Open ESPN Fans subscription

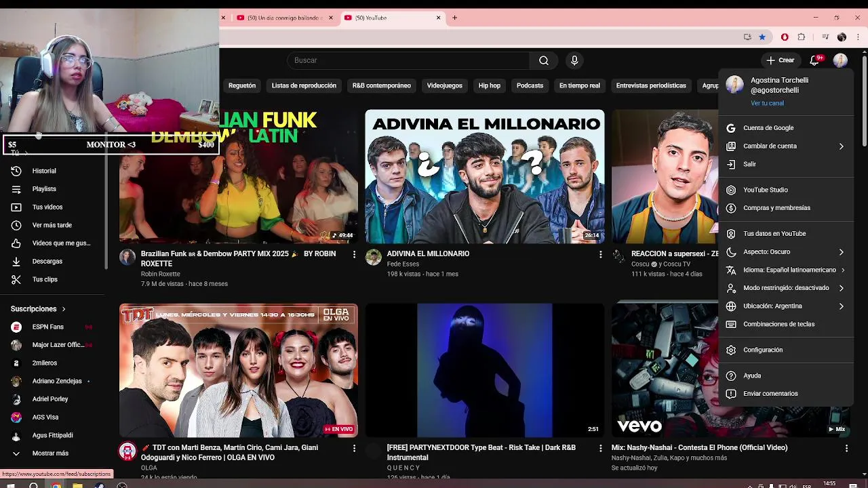coord(53,327)
